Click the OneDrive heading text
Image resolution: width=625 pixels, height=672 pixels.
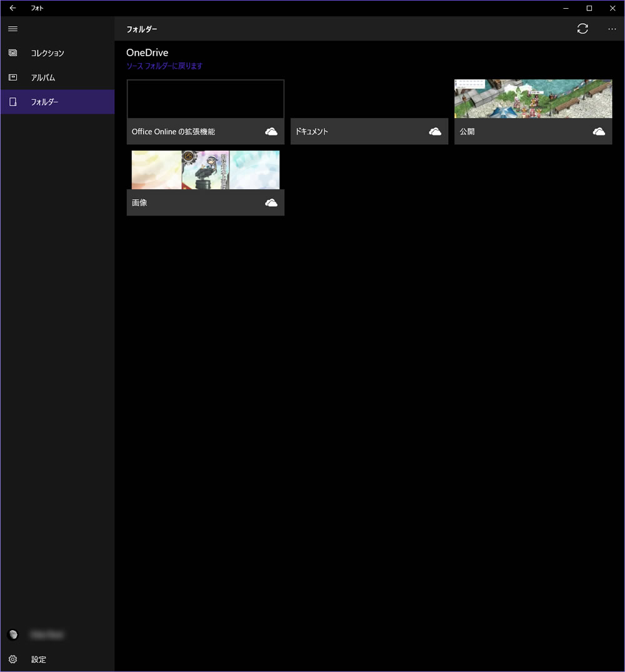147,52
